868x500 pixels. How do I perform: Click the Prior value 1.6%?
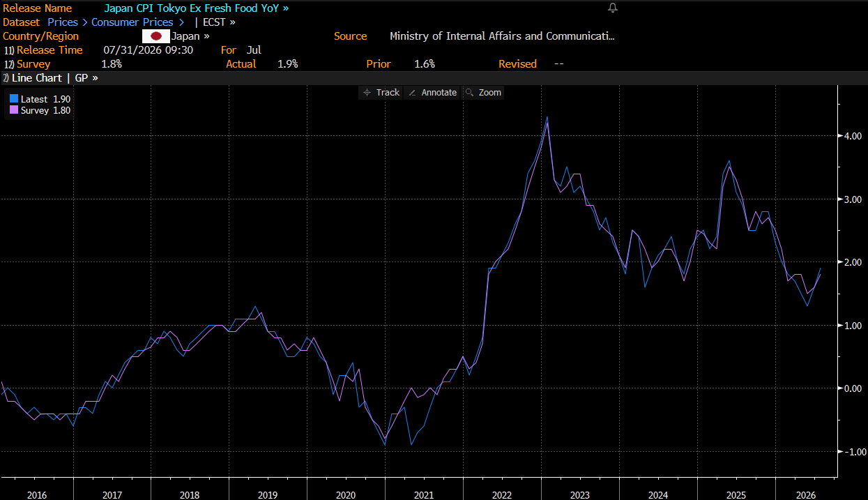tap(425, 64)
